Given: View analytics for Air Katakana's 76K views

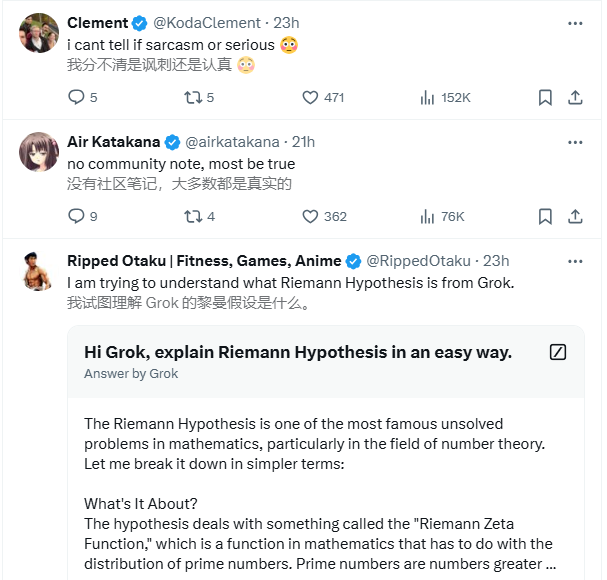Looking at the screenshot, I should coord(428,216).
